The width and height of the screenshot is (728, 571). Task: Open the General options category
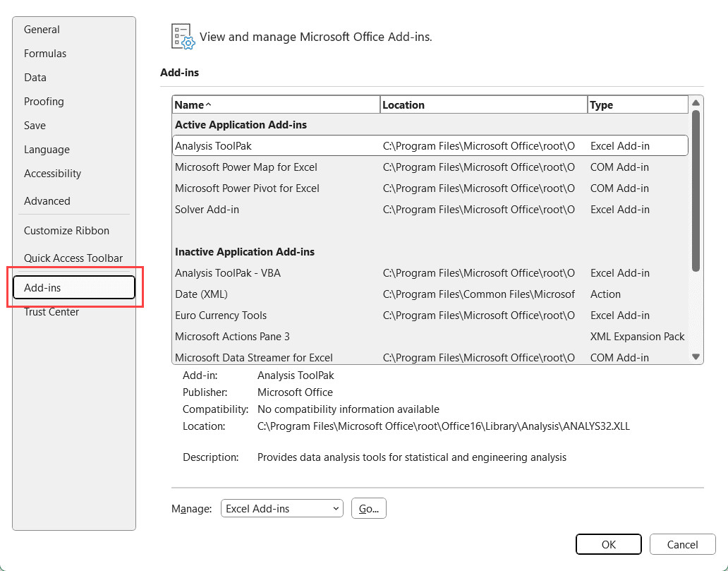point(42,30)
